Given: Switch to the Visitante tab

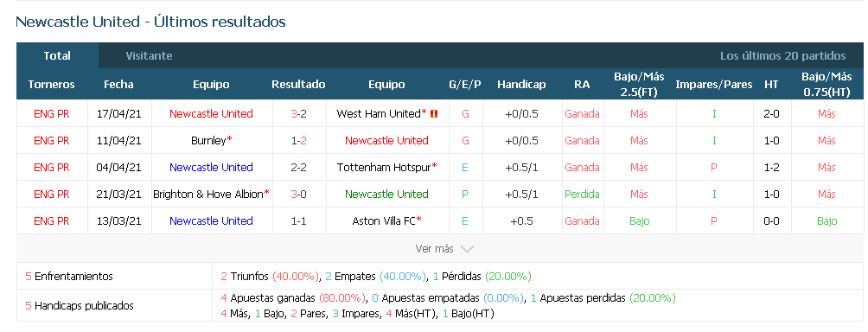Looking at the screenshot, I should [149, 56].
